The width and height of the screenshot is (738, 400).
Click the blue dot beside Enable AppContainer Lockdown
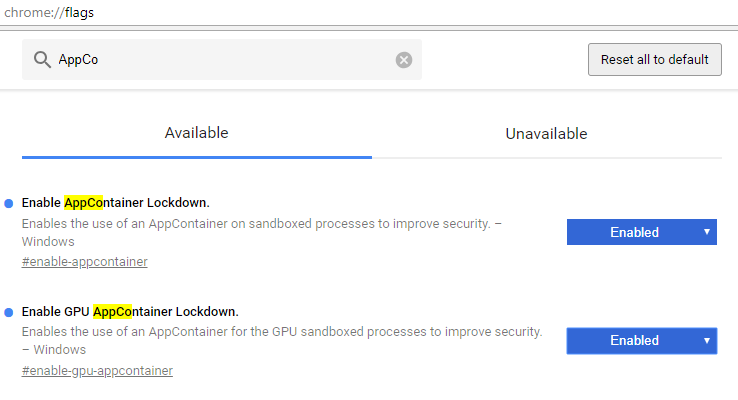[x=9, y=203]
